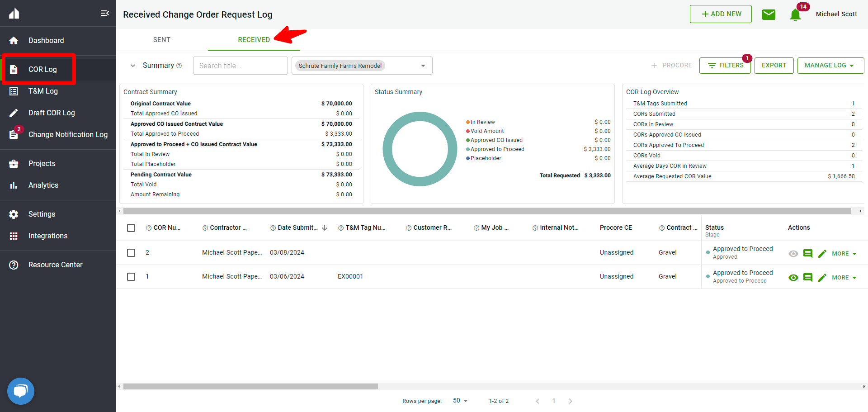Go to previous page arrow
The height and width of the screenshot is (412, 868).
coord(538,401)
